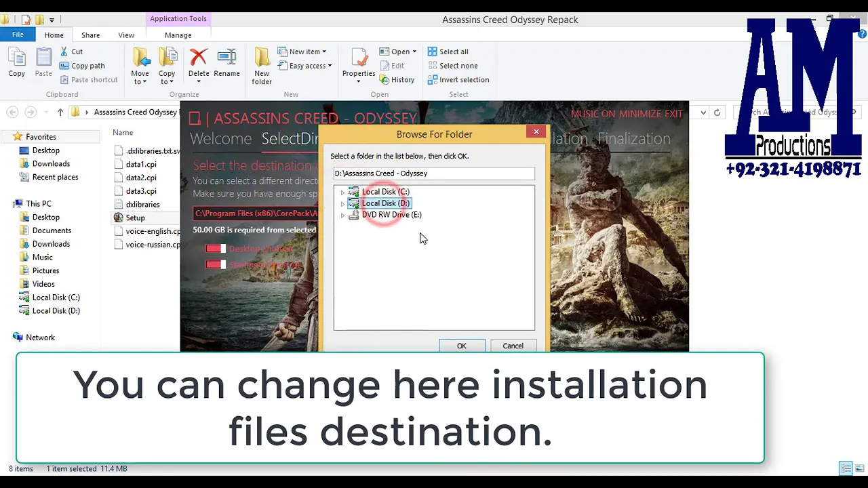This screenshot has height=488, width=868.
Task: Click Select all in the ribbon
Action: [x=448, y=52]
